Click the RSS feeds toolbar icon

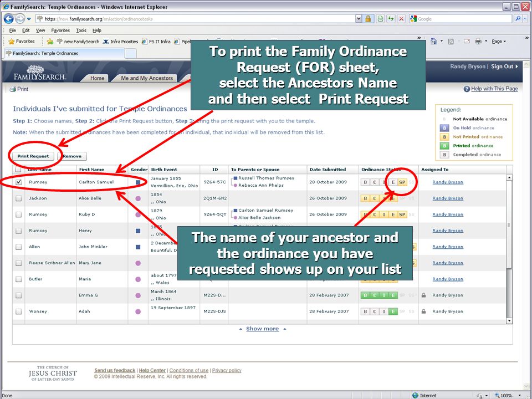pyautogui.click(x=451, y=42)
